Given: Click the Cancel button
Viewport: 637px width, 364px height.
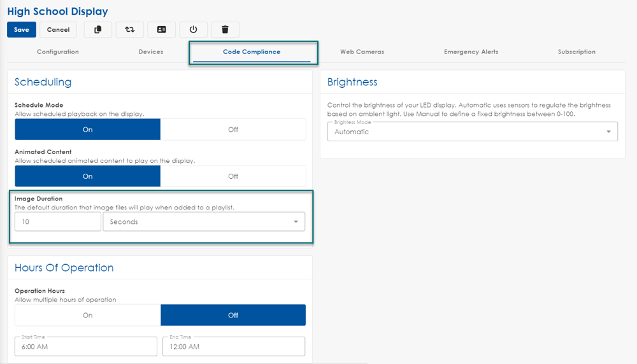Looking at the screenshot, I should (x=58, y=29).
